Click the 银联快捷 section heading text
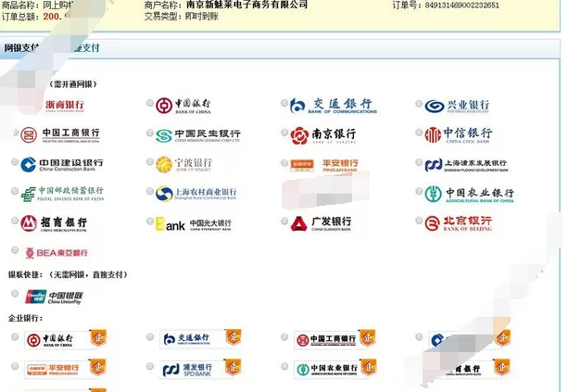The height and width of the screenshot is (392, 568). tap(25, 274)
